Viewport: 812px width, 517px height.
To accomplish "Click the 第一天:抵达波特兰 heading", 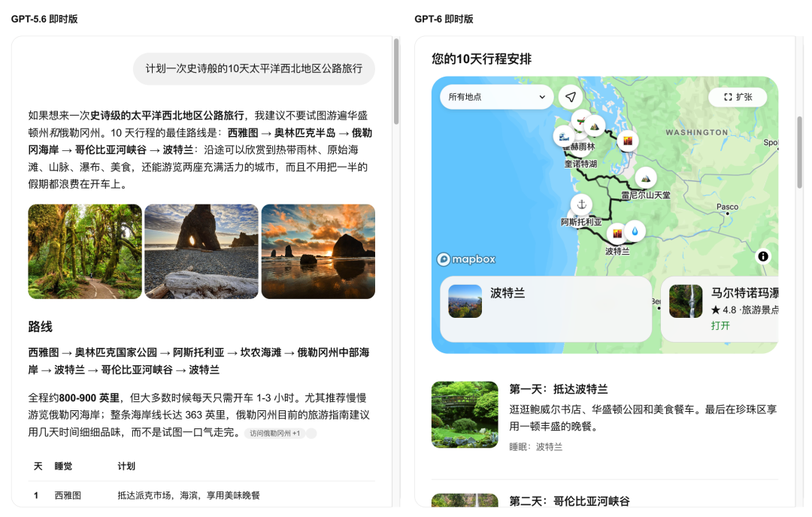I will 558,389.
